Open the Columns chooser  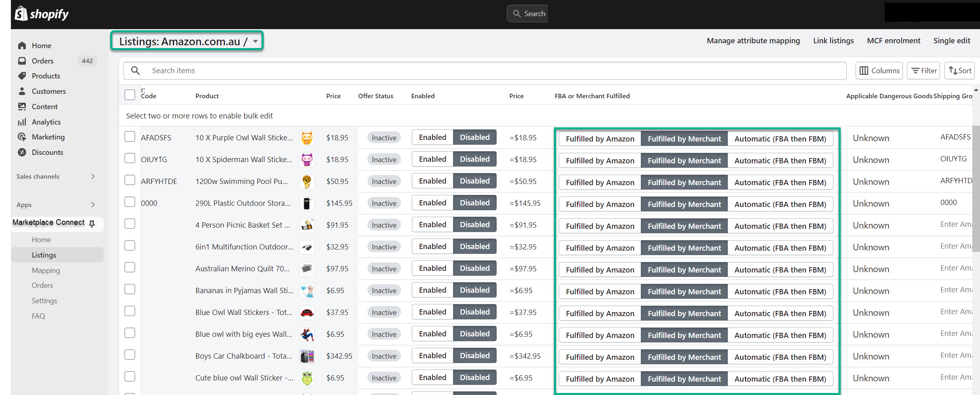tap(880, 71)
